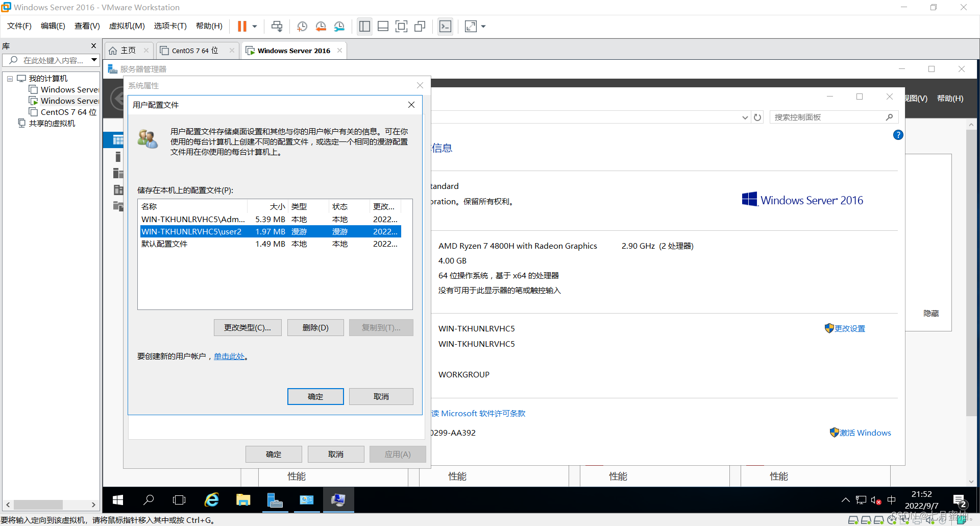Click the muted volume tray icon
Viewport: 980px width, 526px height.
tap(876, 500)
